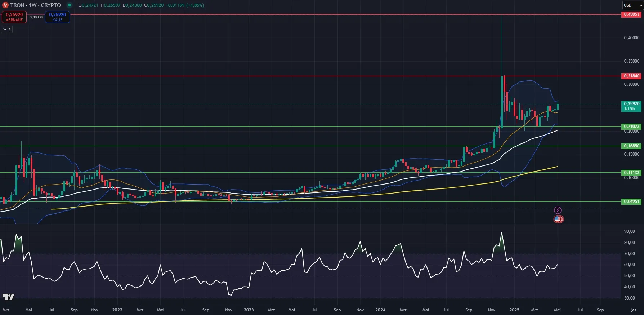
Task: Click the high value H0,26597
Action: (x=111, y=5)
